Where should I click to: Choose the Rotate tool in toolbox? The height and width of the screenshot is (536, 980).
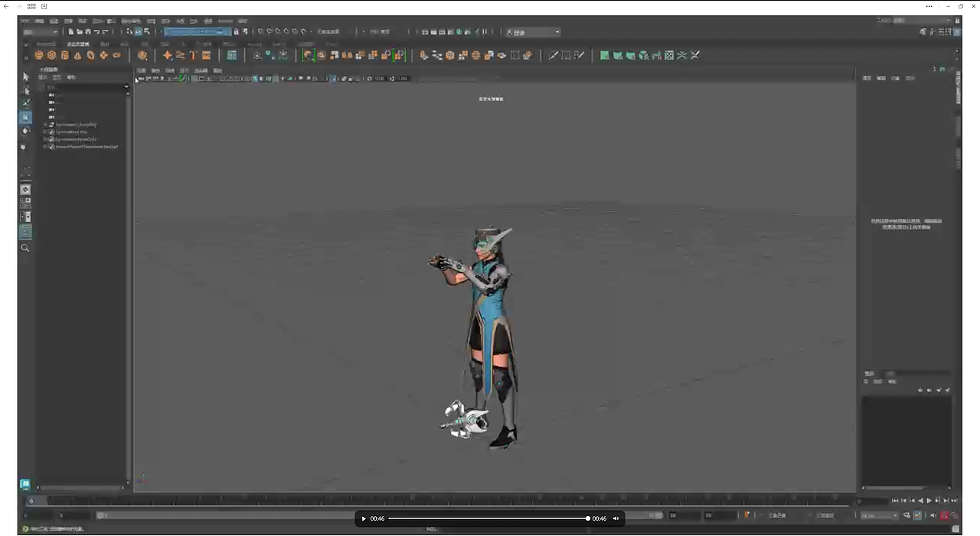[25, 131]
